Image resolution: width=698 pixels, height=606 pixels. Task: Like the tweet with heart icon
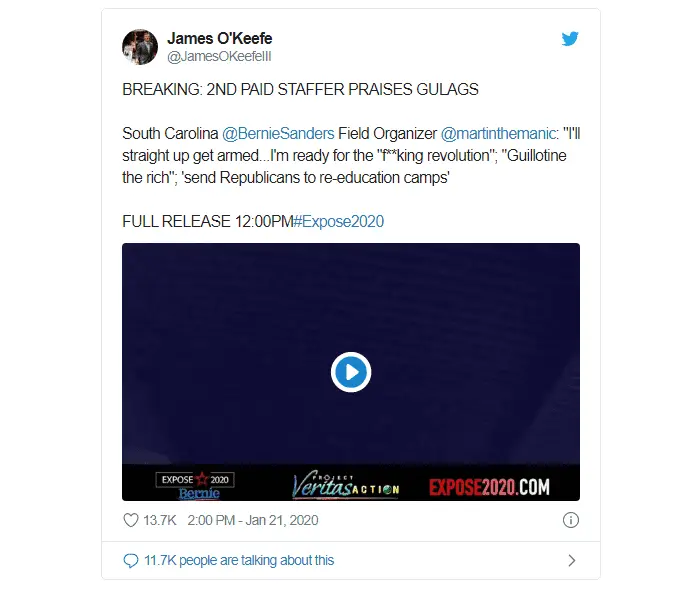pos(131,520)
